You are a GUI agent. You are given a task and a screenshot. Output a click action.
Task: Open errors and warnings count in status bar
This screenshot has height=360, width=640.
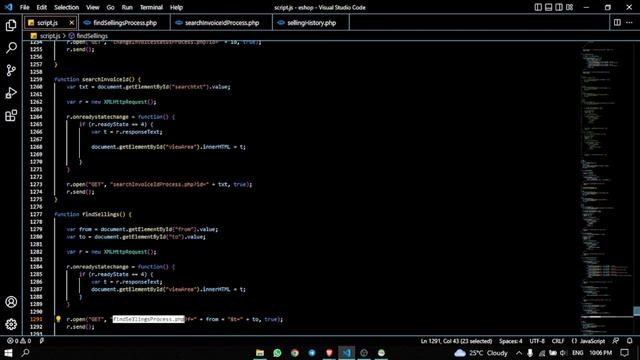pos(19,341)
